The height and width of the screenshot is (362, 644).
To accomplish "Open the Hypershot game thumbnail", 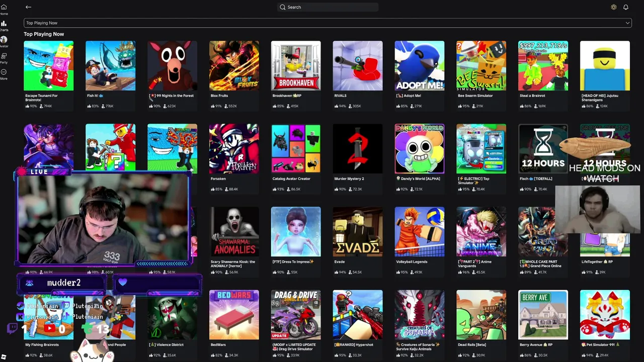I will pyautogui.click(x=358, y=315).
